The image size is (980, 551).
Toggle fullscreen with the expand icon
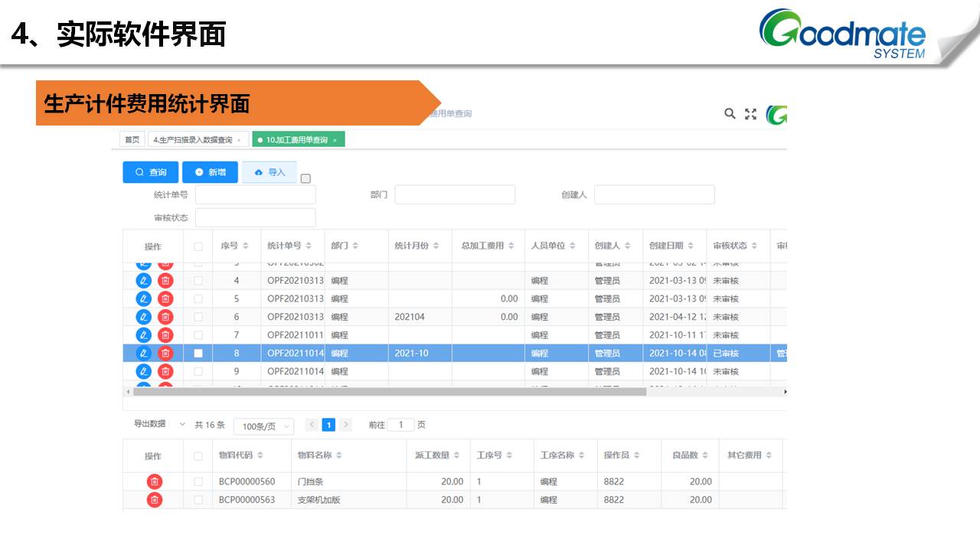pos(750,114)
